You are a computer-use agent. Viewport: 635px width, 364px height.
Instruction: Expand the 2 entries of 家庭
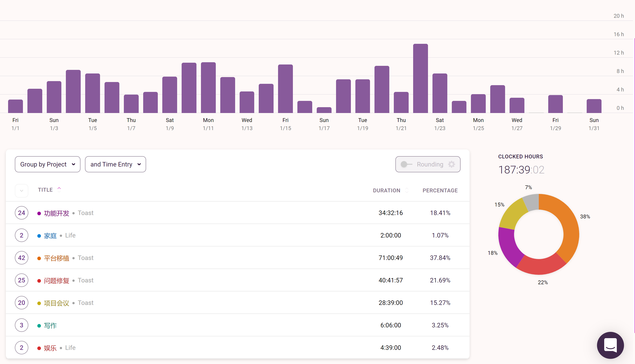(22, 235)
